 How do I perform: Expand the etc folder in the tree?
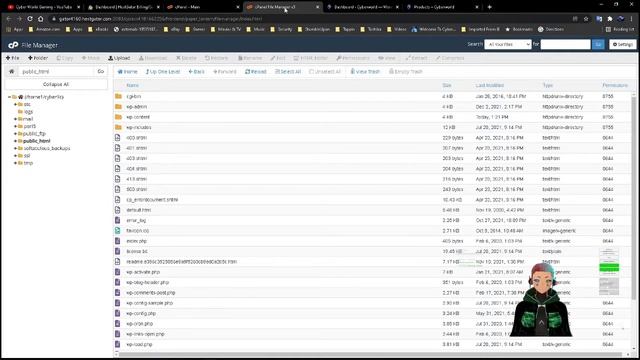16,104
